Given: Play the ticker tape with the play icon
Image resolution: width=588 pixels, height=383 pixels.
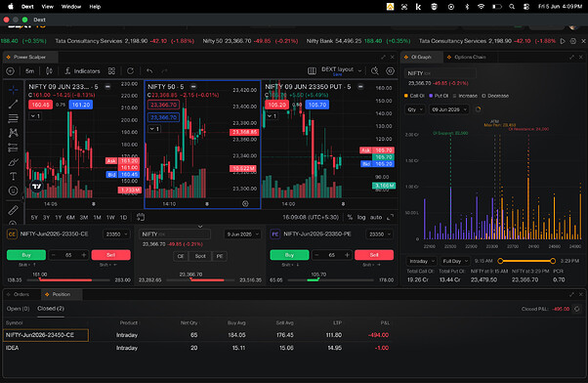Looking at the screenshot, I should (x=563, y=41).
